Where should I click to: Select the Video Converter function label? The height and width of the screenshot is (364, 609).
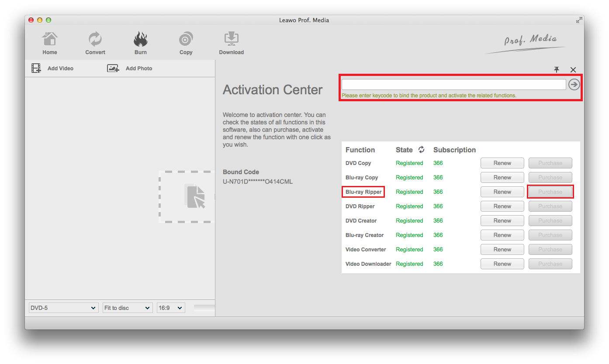click(366, 250)
